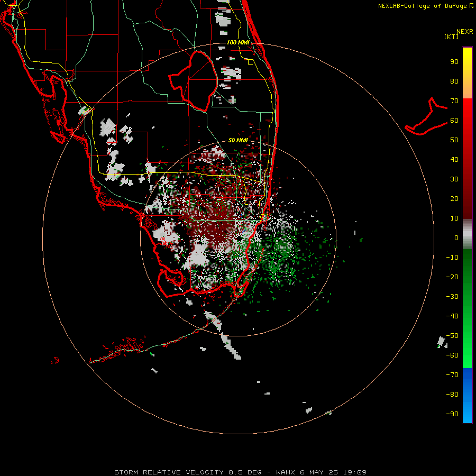This screenshot has height=476, width=476.
Task: Click the -30 value on velocity scale
Action: tap(452, 297)
